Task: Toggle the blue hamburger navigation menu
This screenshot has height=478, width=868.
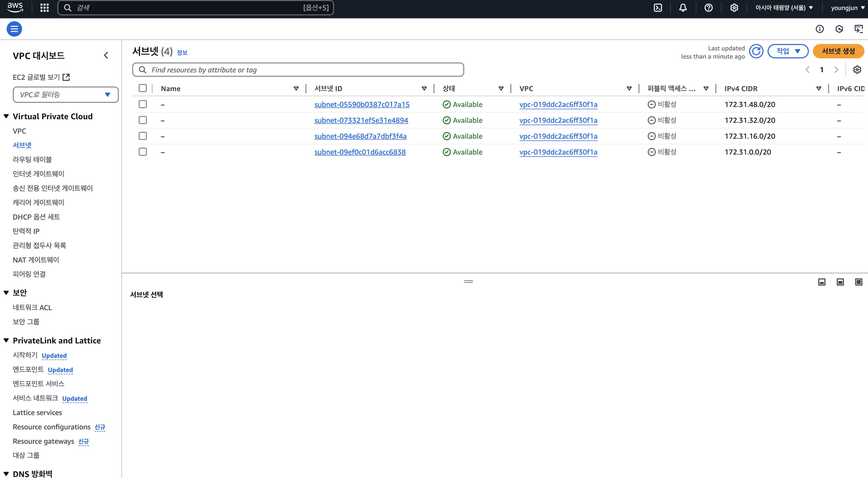Action: click(x=14, y=29)
